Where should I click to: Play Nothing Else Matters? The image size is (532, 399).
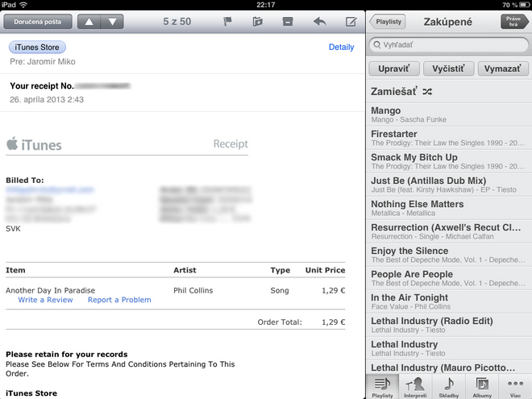pyautogui.click(x=448, y=208)
